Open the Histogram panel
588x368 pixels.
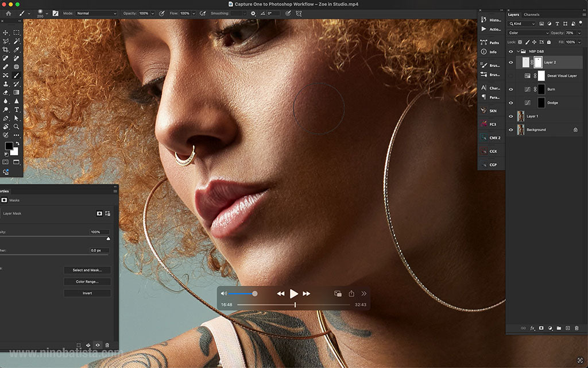(x=493, y=20)
